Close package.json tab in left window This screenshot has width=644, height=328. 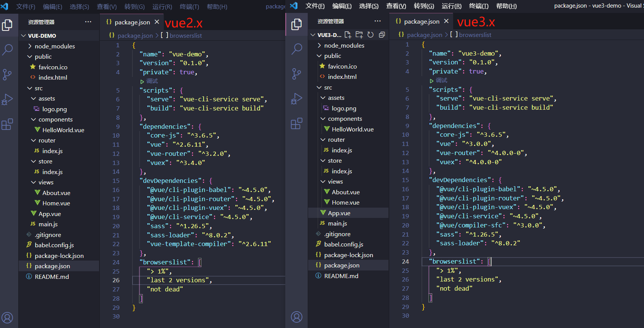(x=157, y=22)
